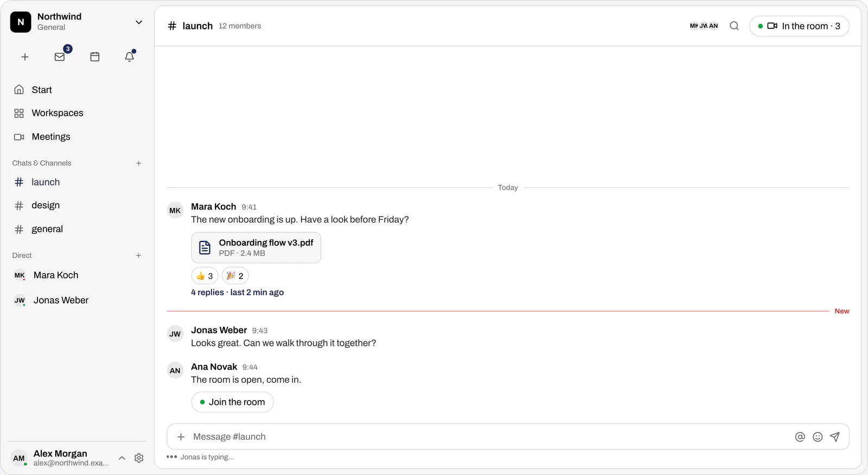Open Workspaces
868x475 pixels.
[x=76, y=113]
